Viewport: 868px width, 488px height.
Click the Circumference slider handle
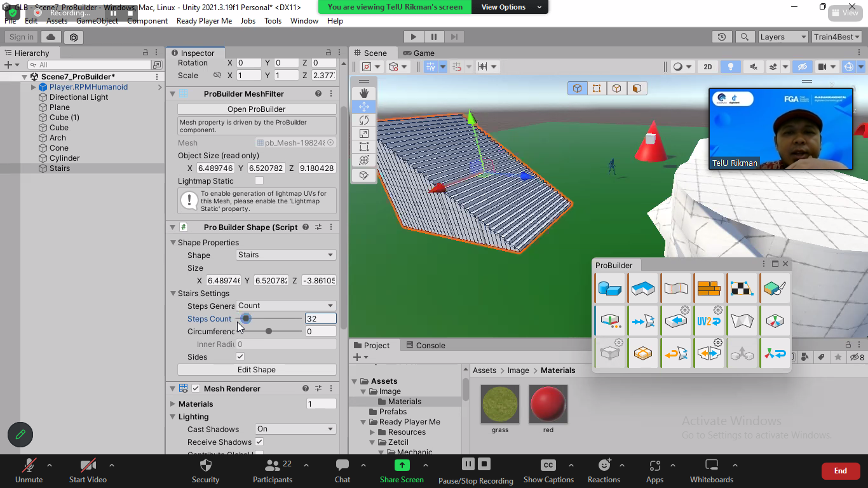269,331
